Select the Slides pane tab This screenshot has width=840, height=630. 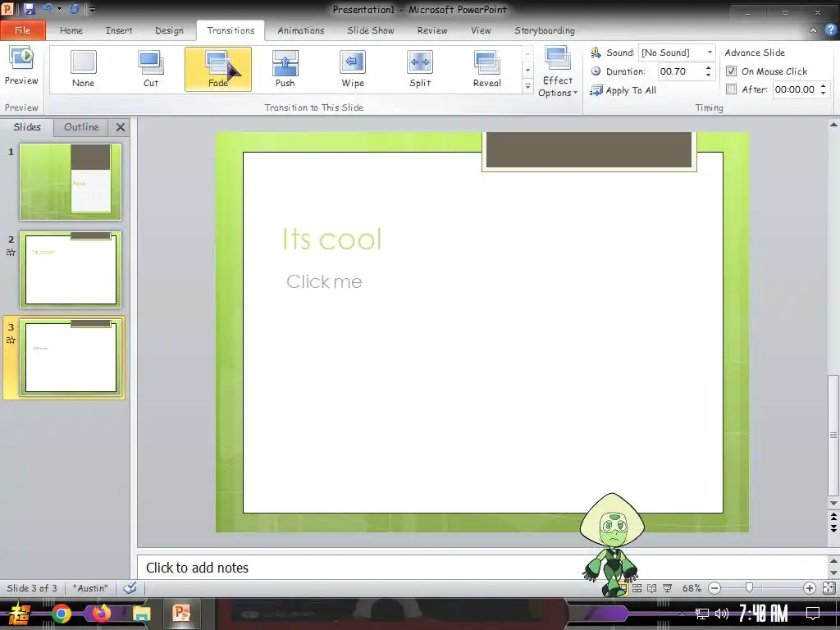(27, 127)
